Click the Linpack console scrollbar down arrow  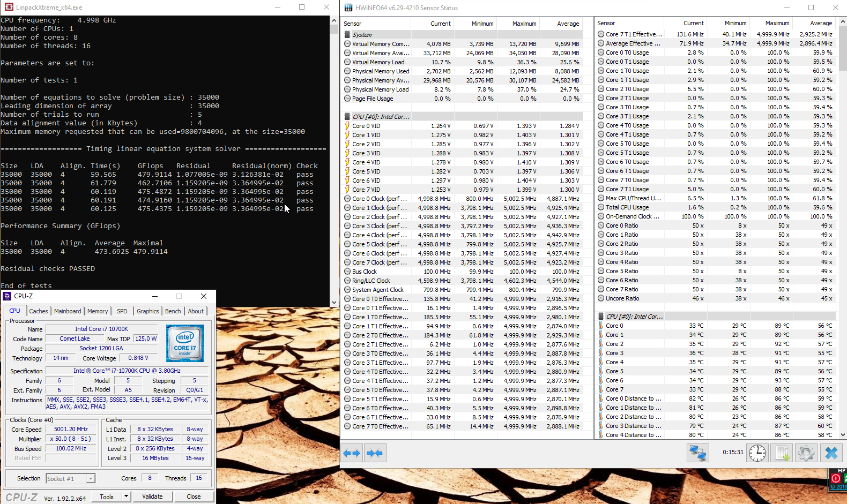(x=335, y=302)
